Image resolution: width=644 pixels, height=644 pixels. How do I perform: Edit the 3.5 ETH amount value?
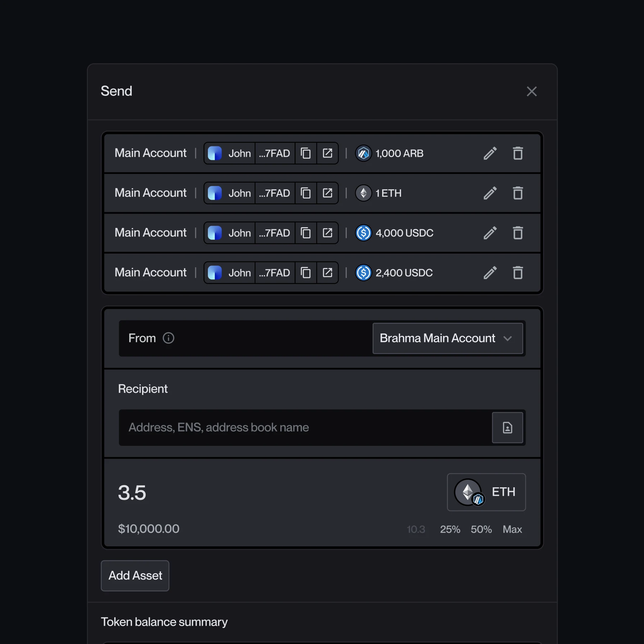[132, 492]
